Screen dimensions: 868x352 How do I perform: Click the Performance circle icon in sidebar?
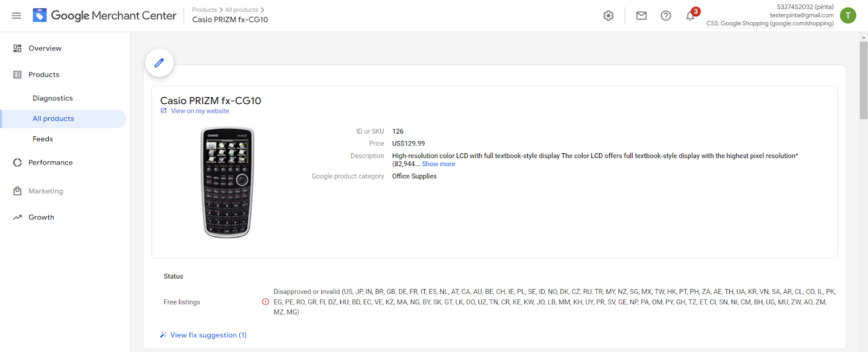point(17,162)
